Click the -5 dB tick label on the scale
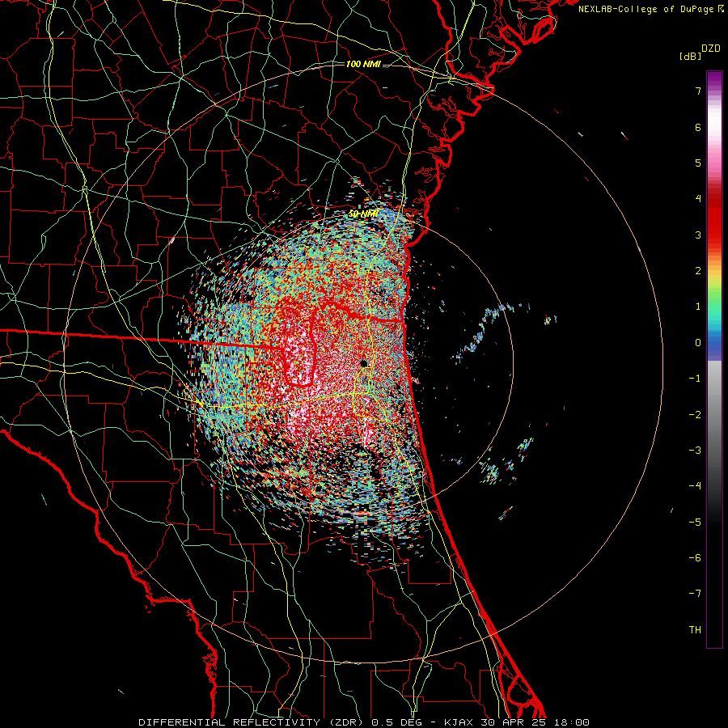 point(695,523)
